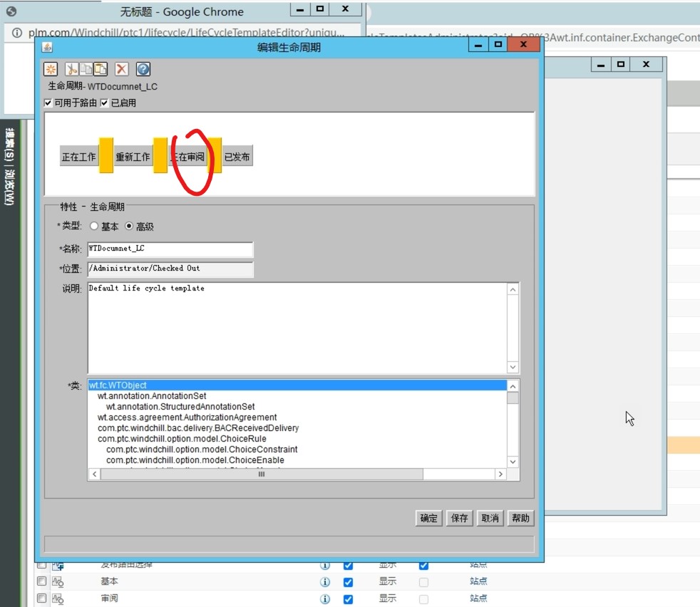700x607 pixels.
Task: Click the yellow gate between 正在工作 and 重新工作
Action: (x=106, y=155)
